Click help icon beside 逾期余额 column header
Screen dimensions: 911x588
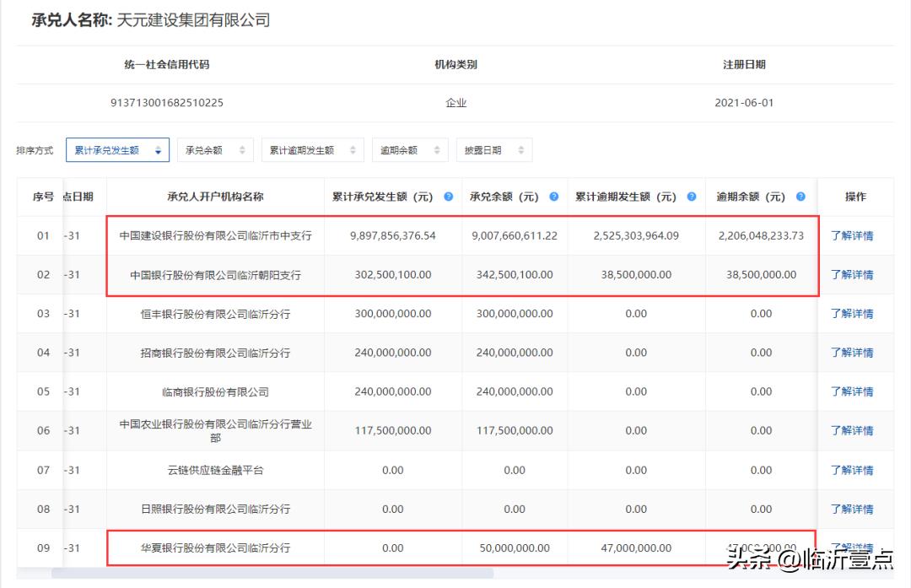(x=800, y=197)
